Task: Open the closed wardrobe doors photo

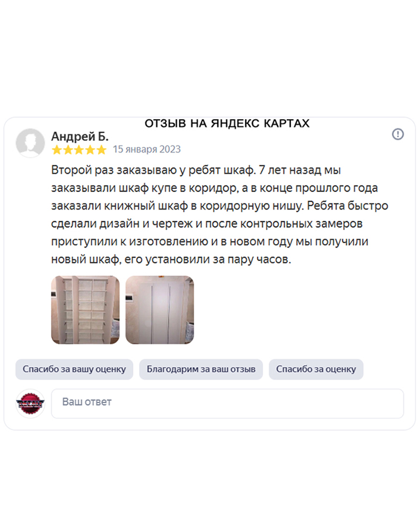Action: pyautogui.click(x=160, y=310)
